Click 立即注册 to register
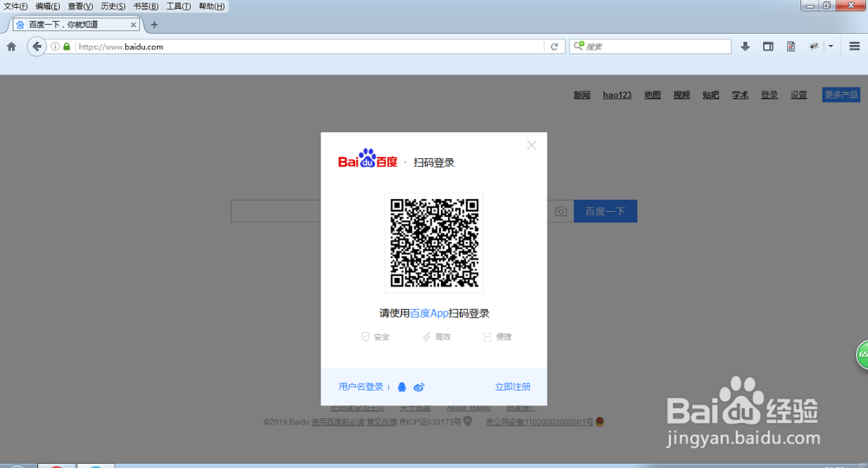This screenshot has height=468, width=868. [513, 386]
